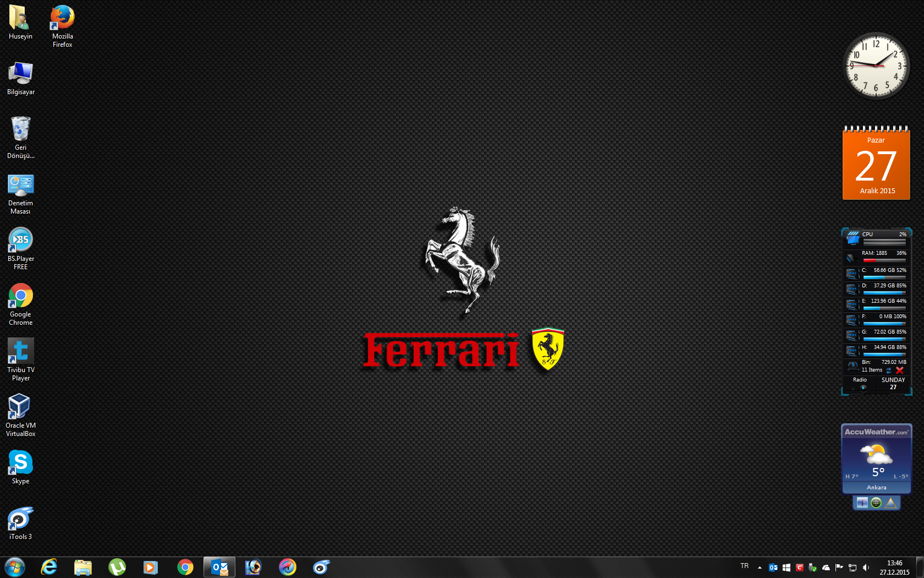
Task: Open the recycle Bin icon in gadget
Action: 852,366
